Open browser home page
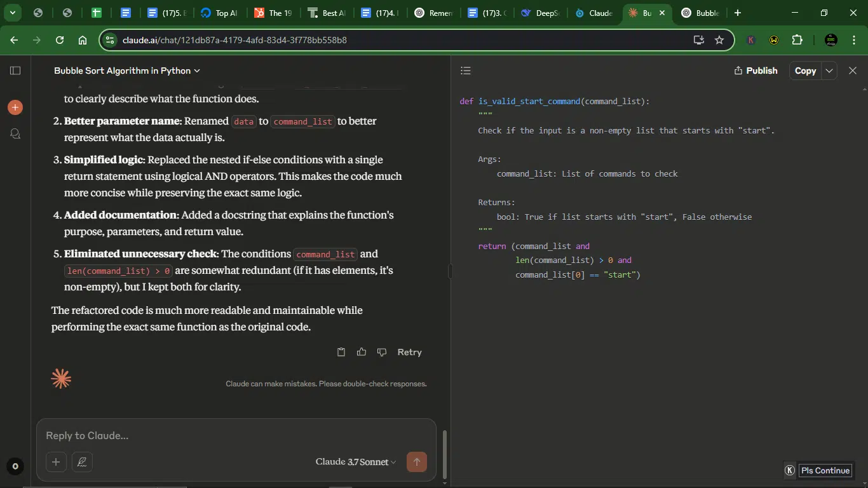The image size is (868, 488). (83, 40)
